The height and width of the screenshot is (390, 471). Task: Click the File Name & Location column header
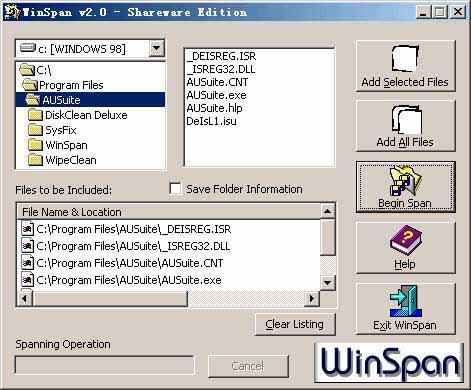click(x=169, y=212)
